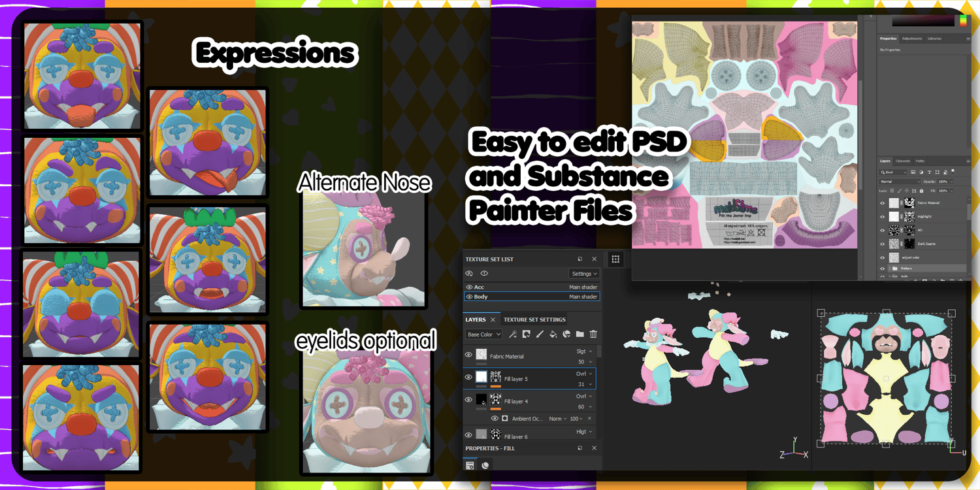Close the Properties - Fill panel
The width and height of the screenshot is (980, 490).
pos(594,448)
